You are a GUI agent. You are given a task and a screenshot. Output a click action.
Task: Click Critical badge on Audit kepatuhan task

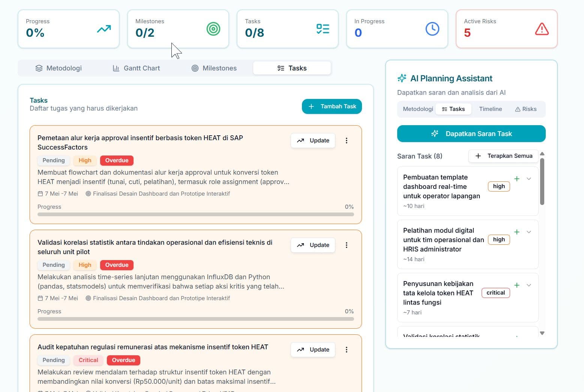click(x=88, y=360)
